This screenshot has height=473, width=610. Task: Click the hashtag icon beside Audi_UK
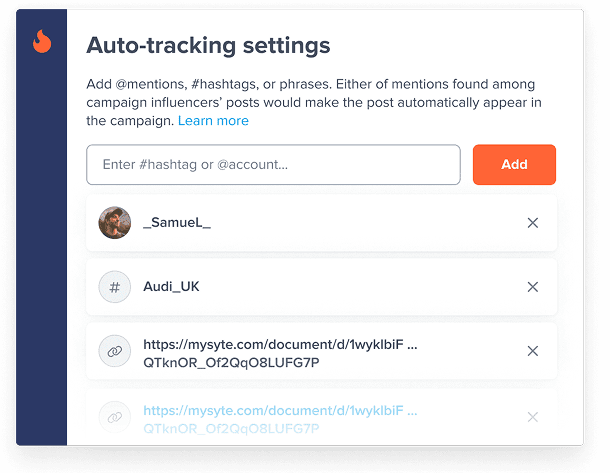(115, 287)
